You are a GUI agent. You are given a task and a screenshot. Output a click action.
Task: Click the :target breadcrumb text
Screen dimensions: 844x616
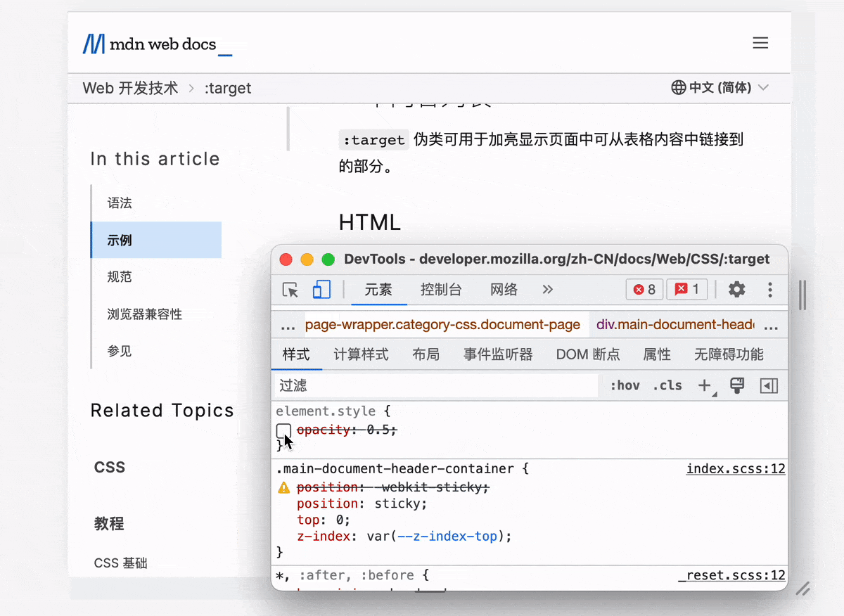coord(228,88)
